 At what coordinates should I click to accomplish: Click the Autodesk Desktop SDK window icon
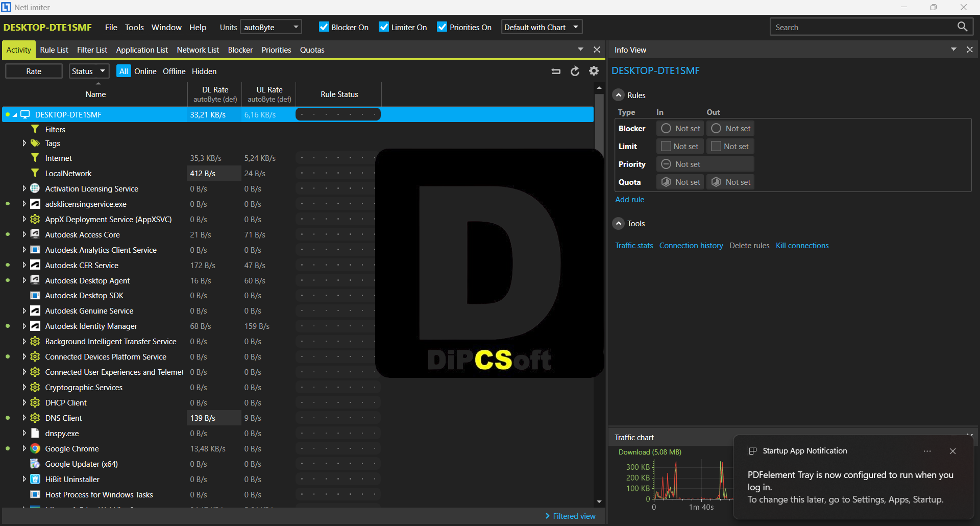click(35, 295)
